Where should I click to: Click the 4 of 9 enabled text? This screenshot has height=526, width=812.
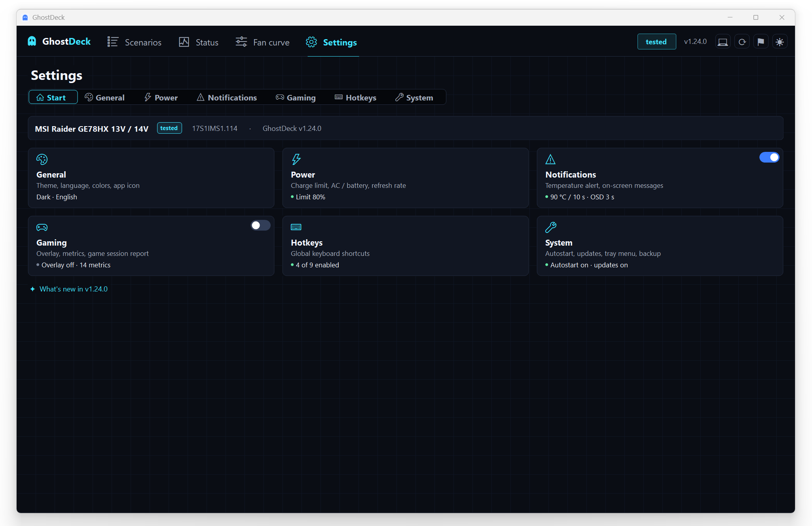(x=317, y=265)
